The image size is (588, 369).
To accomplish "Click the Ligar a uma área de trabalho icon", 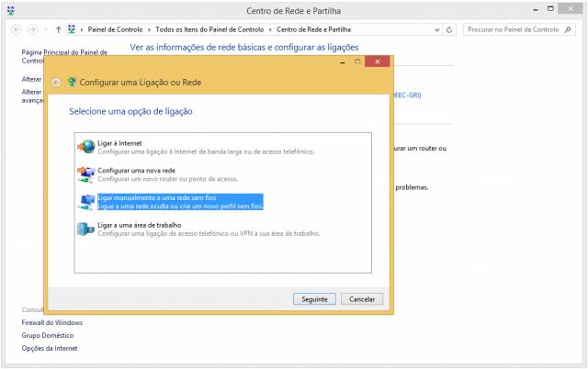I will pyautogui.click(x=85, y=229).
